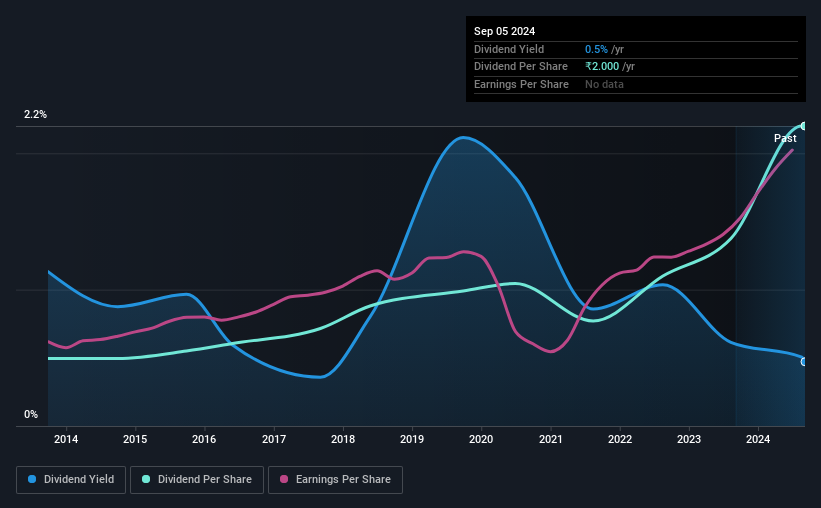Click the 2021 x-axis label
This screenshot has width=821, height=508.
tap(551, 439)
